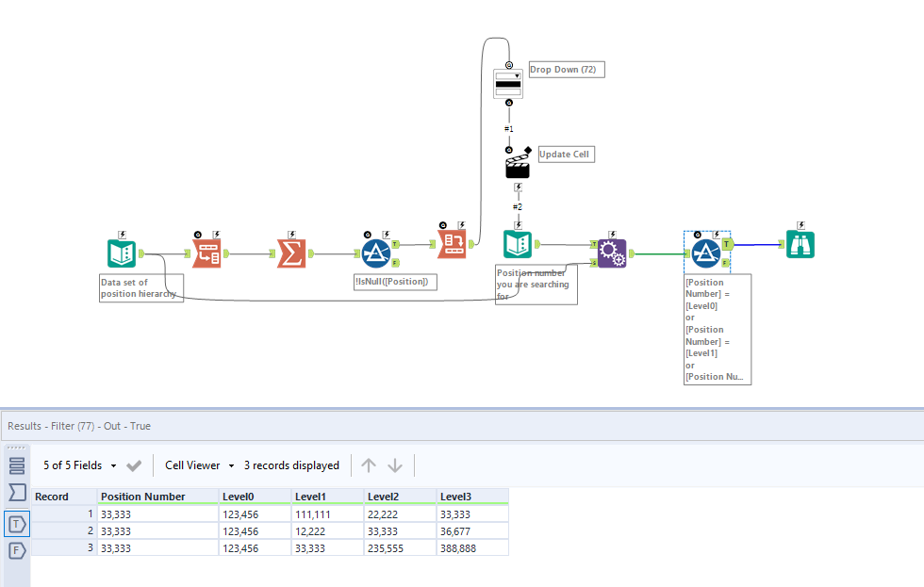Select Level0 cell 123,456 in record 1
The height and width of the screenshot is (587, 924).
256,514
